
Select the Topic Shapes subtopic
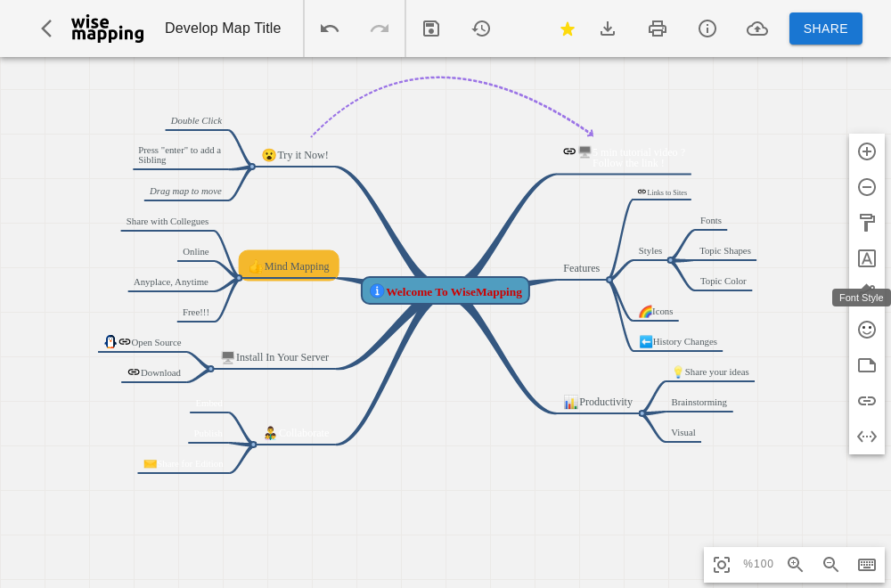(725, 250)
